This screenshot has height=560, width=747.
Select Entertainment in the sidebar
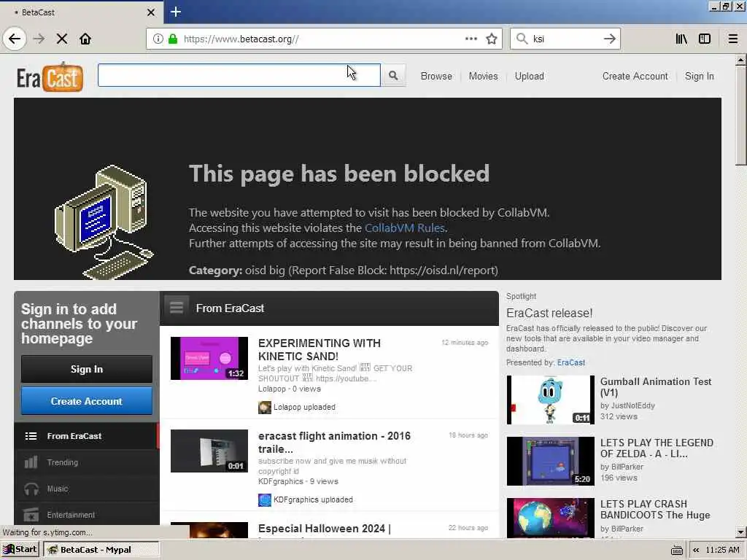[87, 515]
